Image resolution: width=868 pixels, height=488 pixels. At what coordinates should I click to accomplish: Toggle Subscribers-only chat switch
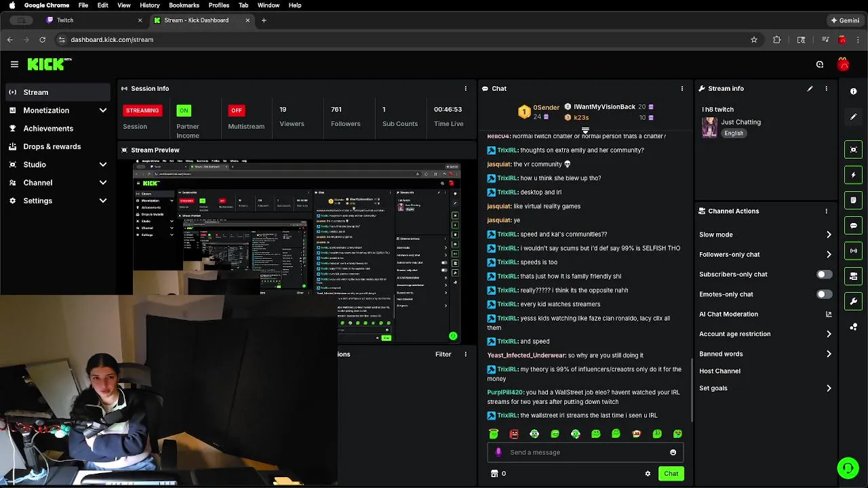[824, 274]
